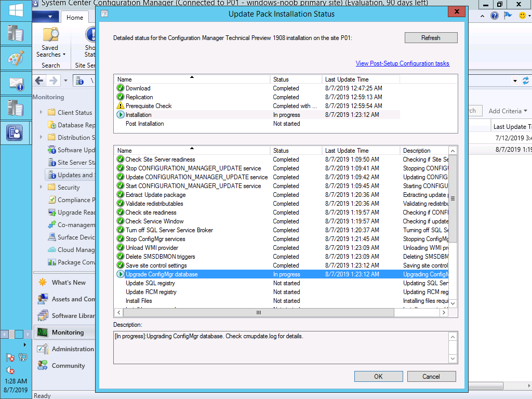Screen dimensions: 532x399
Task: Click OK in the status dialog
Action: tap(378, 377)
